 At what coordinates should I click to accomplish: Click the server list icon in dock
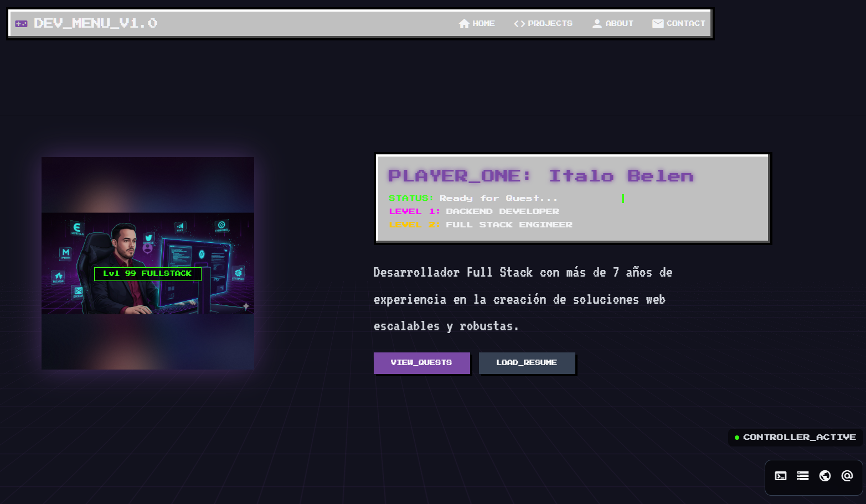[x=803, y=476]
